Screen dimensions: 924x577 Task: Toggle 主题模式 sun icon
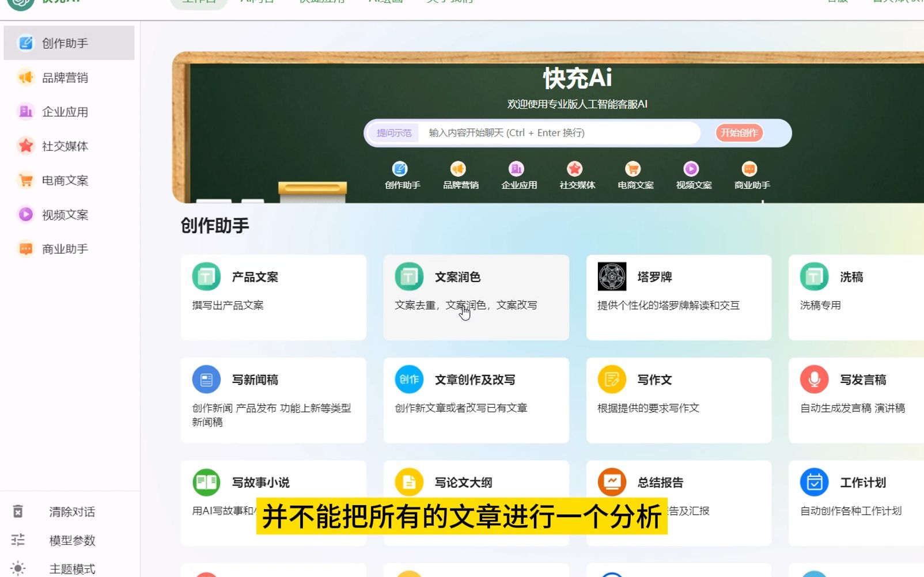[x=18, y=568]
